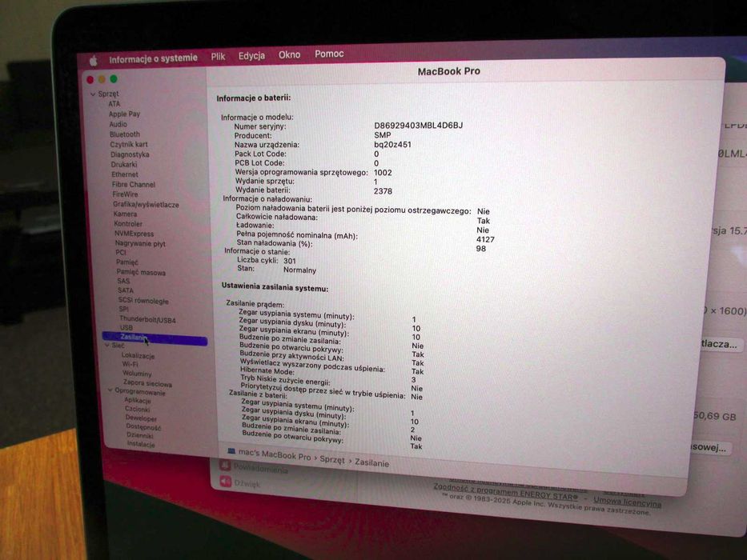
Task: Select Audio in sidebar
Action: coord(118,124)
